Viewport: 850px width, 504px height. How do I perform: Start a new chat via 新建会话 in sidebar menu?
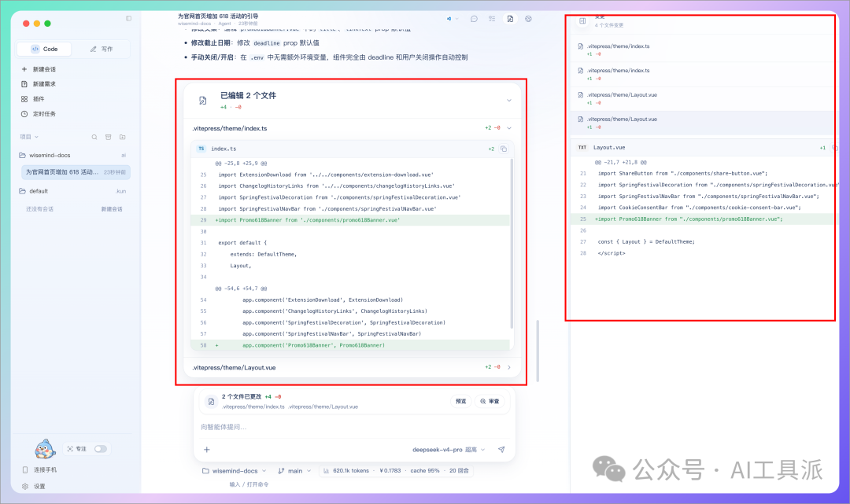[x=39, y=69]
